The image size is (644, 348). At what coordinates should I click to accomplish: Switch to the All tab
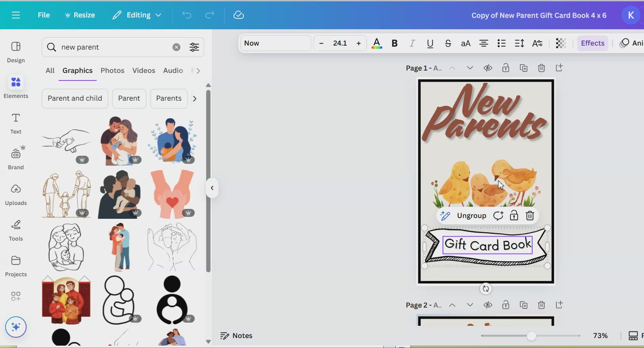[x=50, y=71]
